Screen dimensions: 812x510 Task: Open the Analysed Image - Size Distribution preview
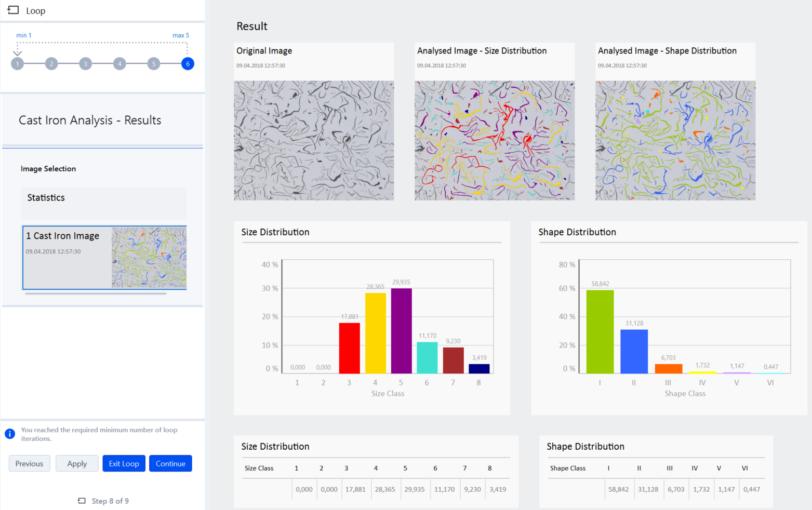tap(494, 140)
